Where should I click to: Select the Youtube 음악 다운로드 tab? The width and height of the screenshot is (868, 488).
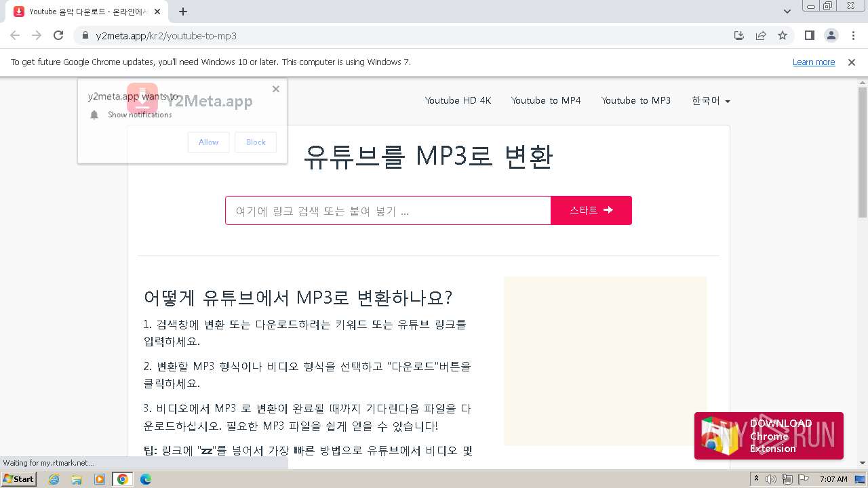pyautogui.click(x=88, y=12)
